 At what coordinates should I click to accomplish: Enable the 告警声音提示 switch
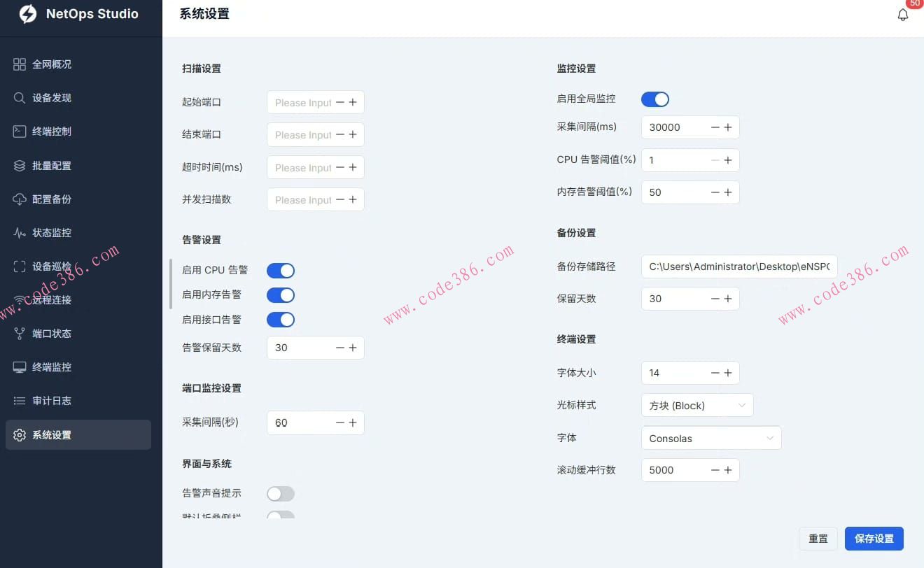(280, 493)
